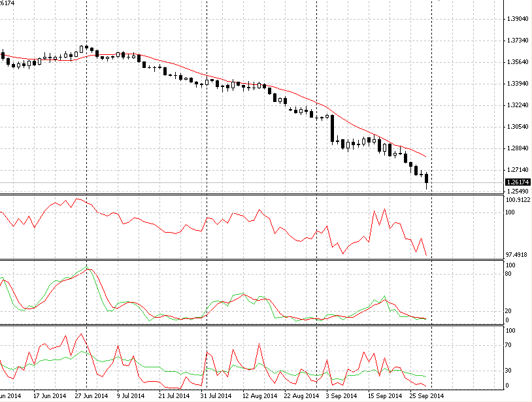
Task: Click the 1.37340 price scale label
Action: coord(518,41)
